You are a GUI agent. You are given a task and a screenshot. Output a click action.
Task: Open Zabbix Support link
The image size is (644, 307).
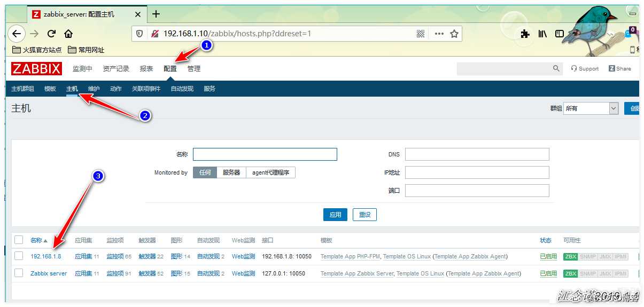[585, 68]
